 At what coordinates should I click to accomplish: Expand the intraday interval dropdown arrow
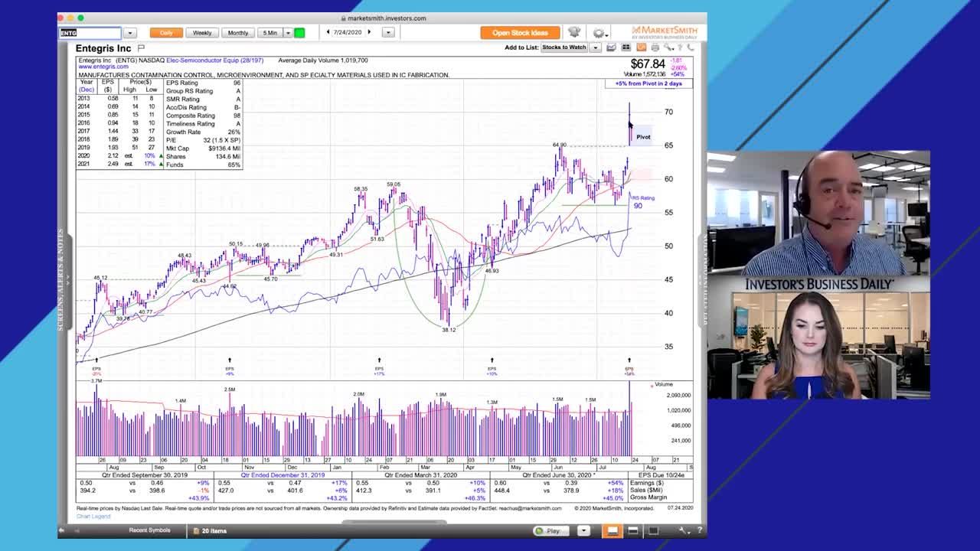pos(288,33)
